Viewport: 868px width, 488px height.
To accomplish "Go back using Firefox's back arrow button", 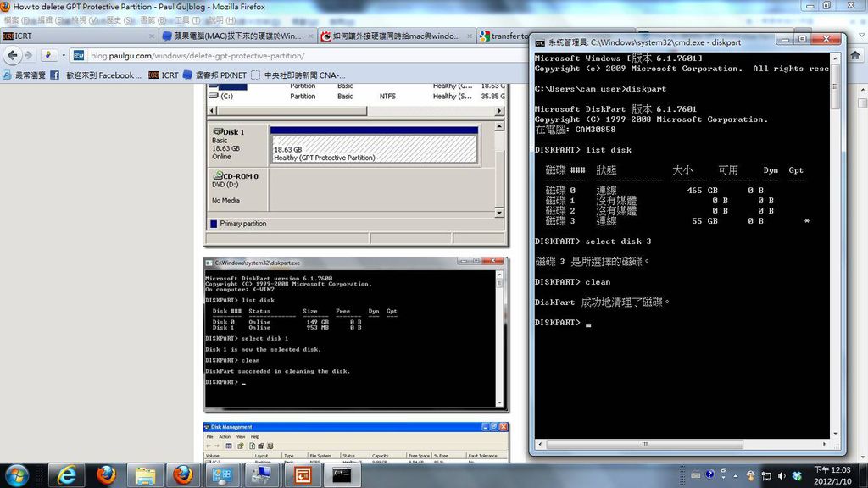I will (x=12, y=55).
